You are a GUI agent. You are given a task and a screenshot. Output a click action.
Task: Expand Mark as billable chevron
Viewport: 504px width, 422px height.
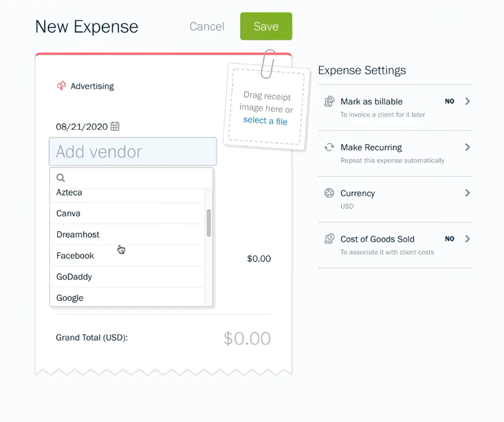click(468, 101)
